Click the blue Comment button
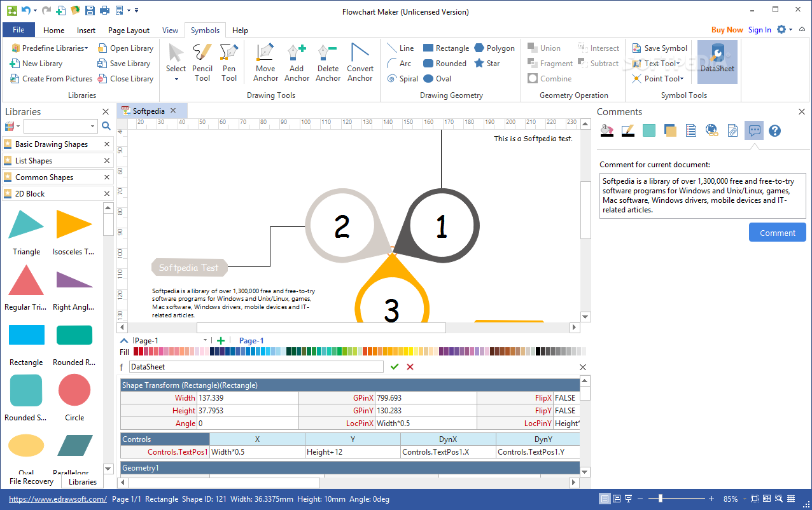Viewport: 812px width, 510px height. click(x=777, y=233)
